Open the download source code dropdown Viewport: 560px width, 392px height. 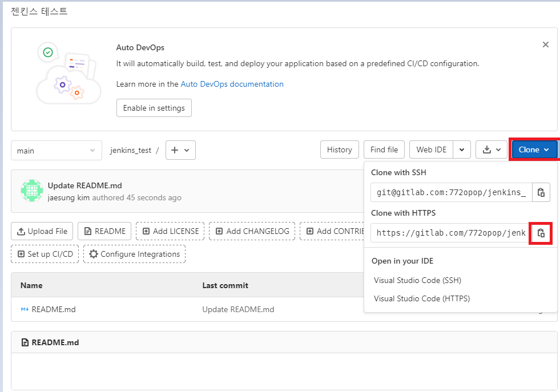(491, 149)
